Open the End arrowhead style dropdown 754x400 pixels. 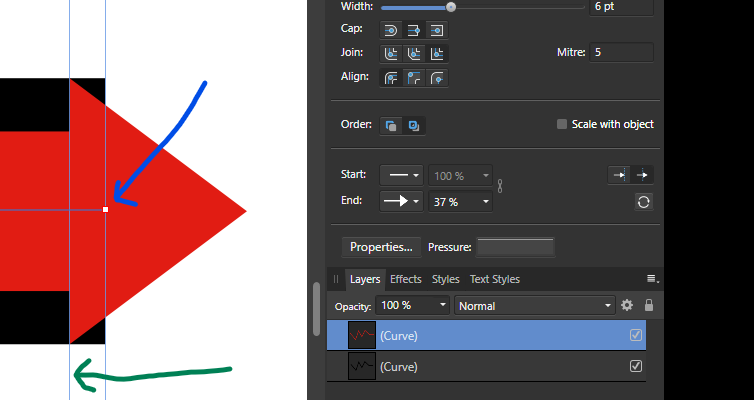[x=402, y=201]
